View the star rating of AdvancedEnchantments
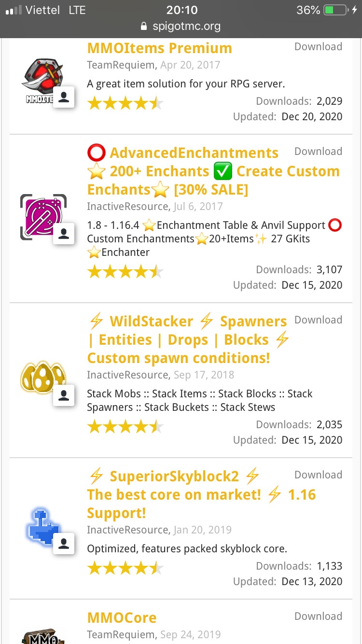Screen dimensions: 362x644 coord(125,272)
